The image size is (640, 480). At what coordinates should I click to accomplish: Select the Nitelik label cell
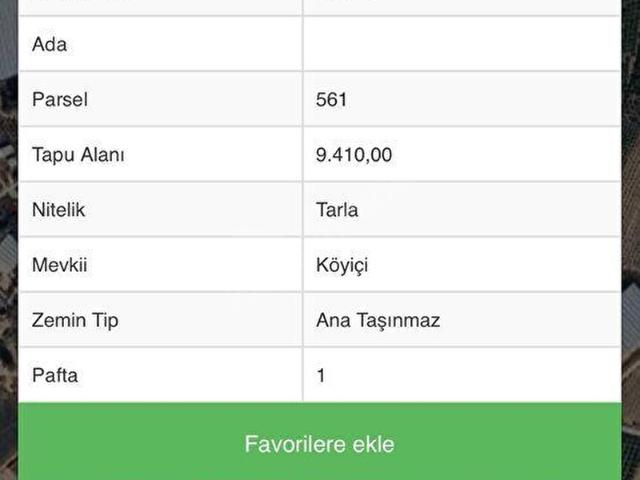tap(160, 210)
